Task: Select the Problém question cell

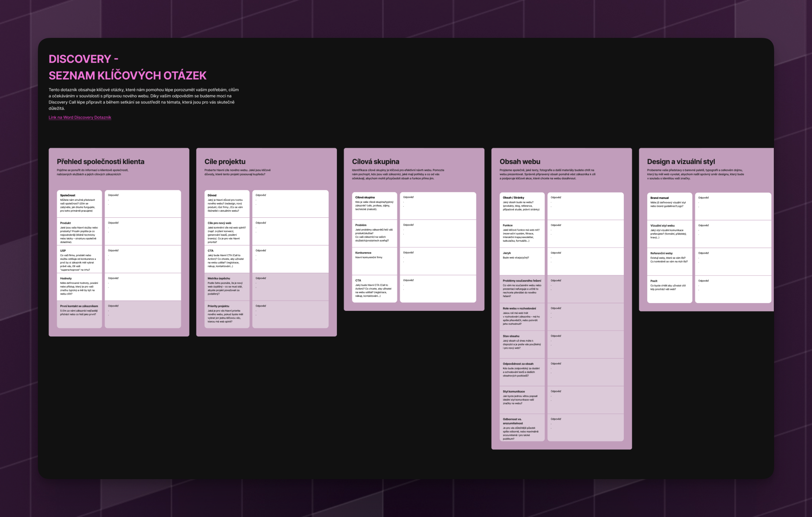Action: 374,234
